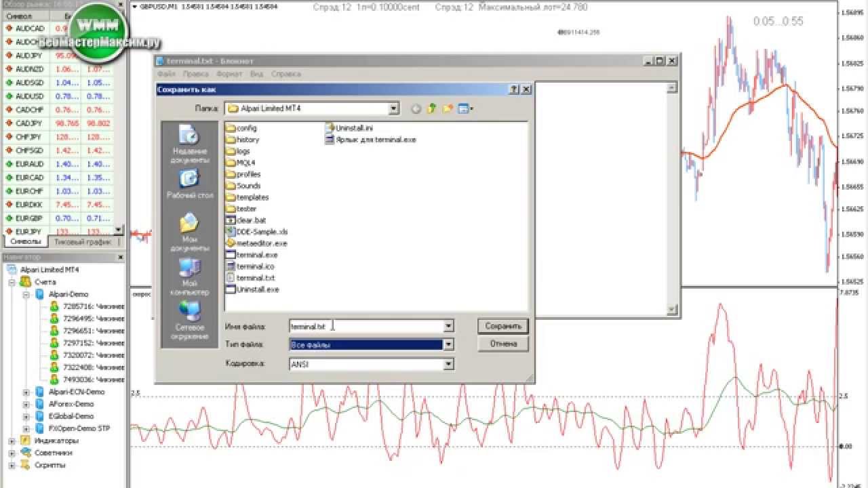
Task: Select account 7320072 in Navigator
Action: pos(87,355)
